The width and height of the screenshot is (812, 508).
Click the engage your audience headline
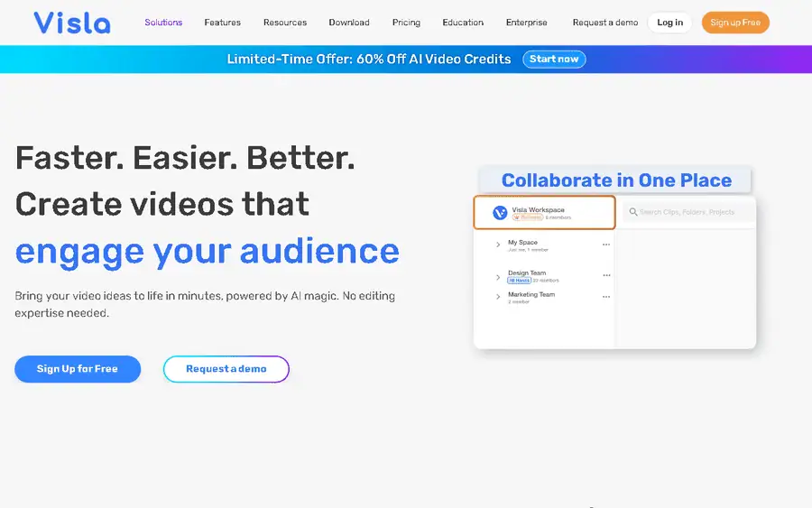[x=208, y=252]
